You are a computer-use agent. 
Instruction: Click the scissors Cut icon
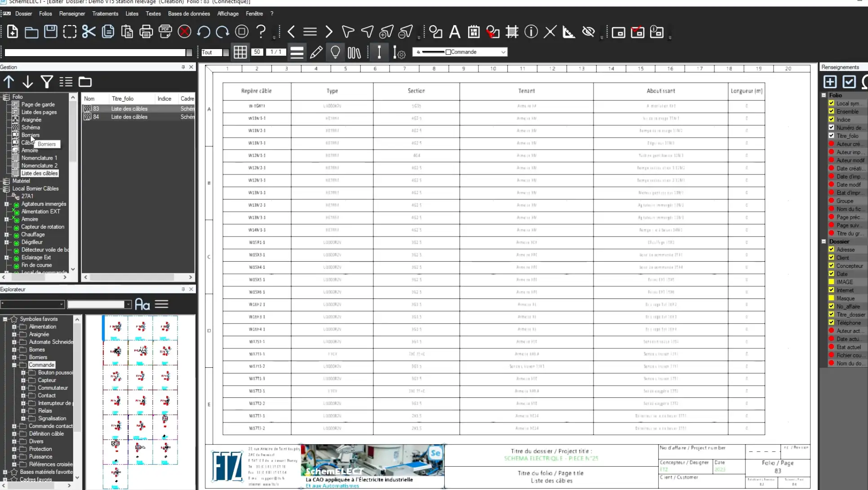[x=89, y=32]
